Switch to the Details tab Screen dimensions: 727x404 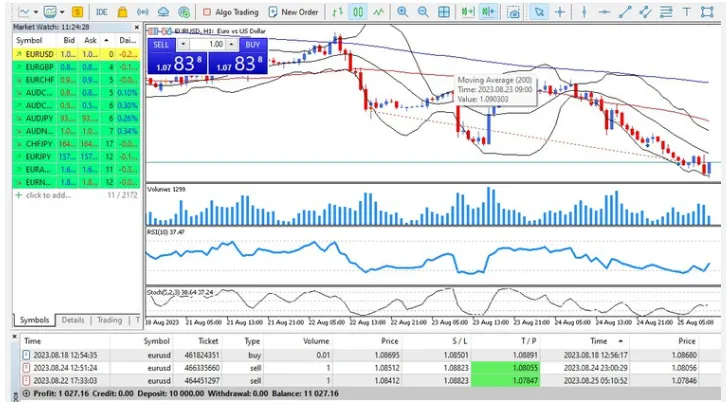[x=72, y=320]
